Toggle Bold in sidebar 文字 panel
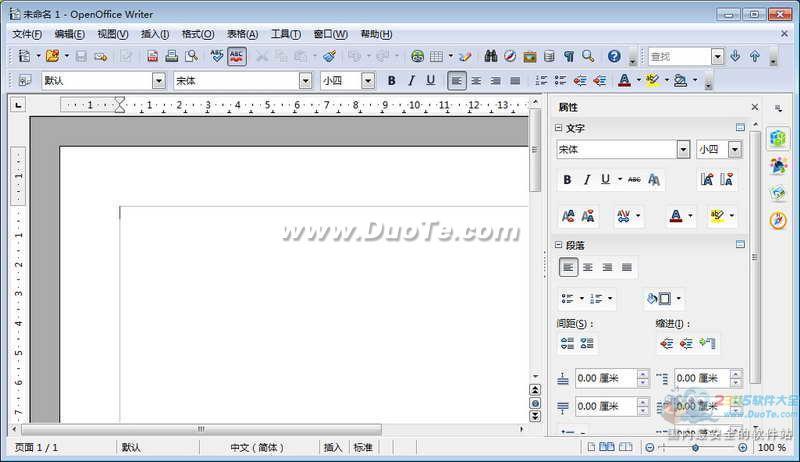The image size is (800, 462). point(567,179)
